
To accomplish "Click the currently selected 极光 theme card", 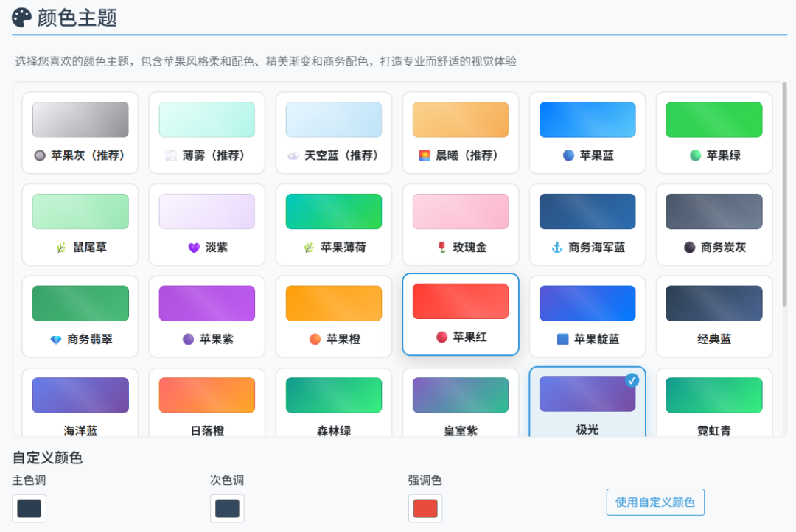I will pos(587,402).
